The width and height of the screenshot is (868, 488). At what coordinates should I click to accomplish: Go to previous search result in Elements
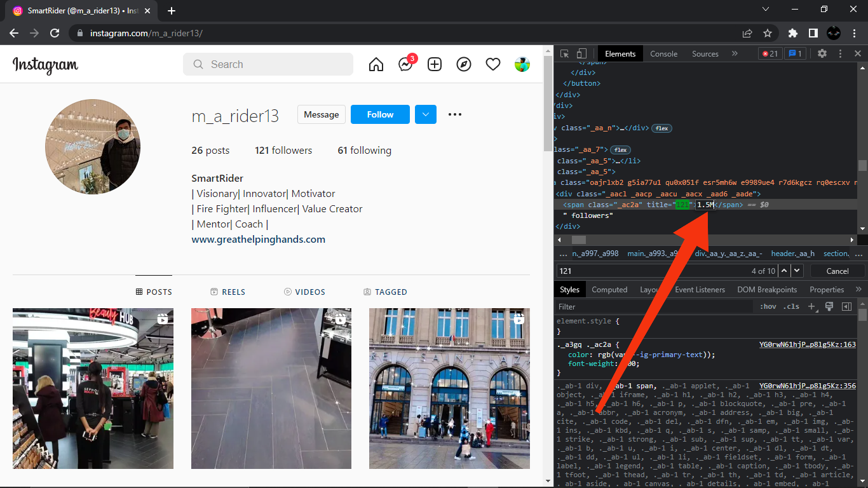pyautogui.click(x=784, y=271)
